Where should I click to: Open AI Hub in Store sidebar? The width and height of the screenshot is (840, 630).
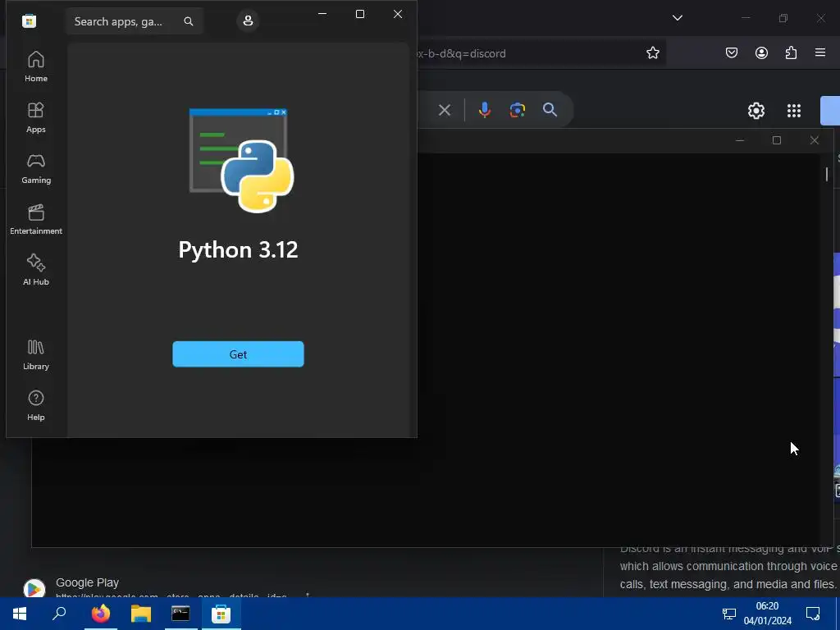coord(36,269)
